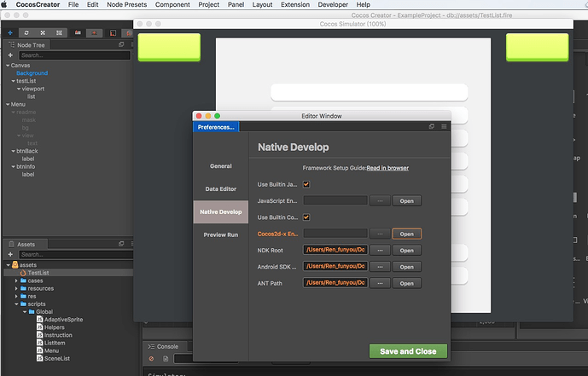This screenshot has width=588, height=376.
Task: Toggle Use Builtin Cocos2d-x Engine checkbox
Action: pos(306,217)
